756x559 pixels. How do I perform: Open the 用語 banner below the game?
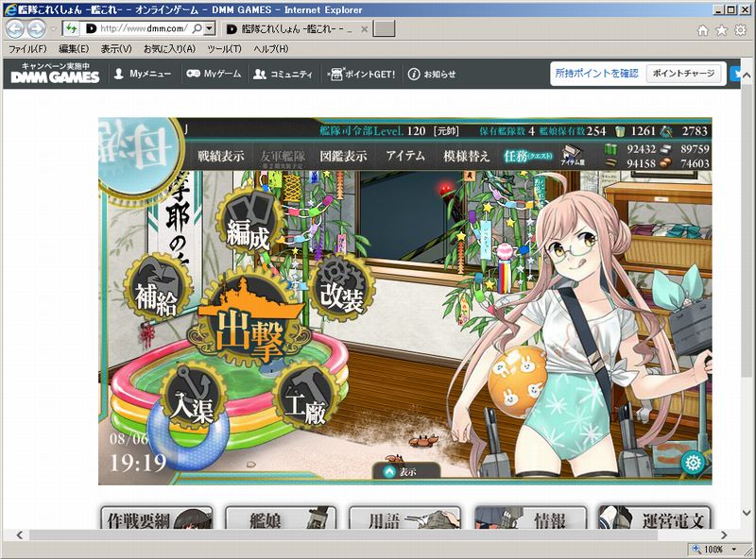pyautogui.click(x=404, y=517)
